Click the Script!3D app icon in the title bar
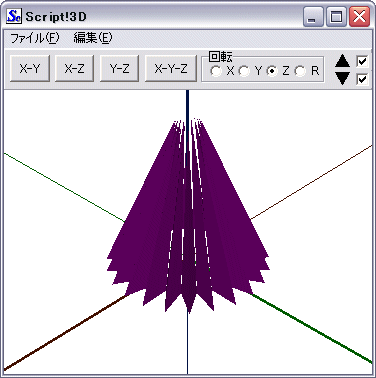The height and width of the screenshot is (378, 376). click(x=14, y=16)
